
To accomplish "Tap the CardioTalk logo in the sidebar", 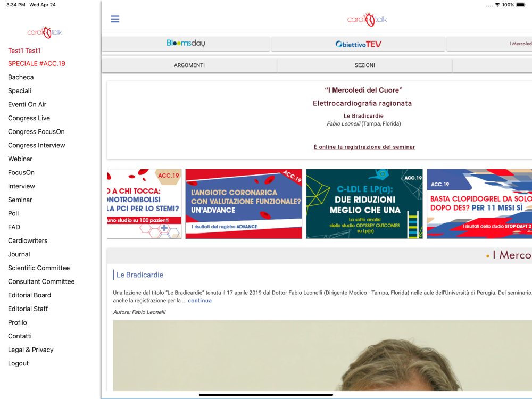I will pyautogui.click(x=45, y=32).
